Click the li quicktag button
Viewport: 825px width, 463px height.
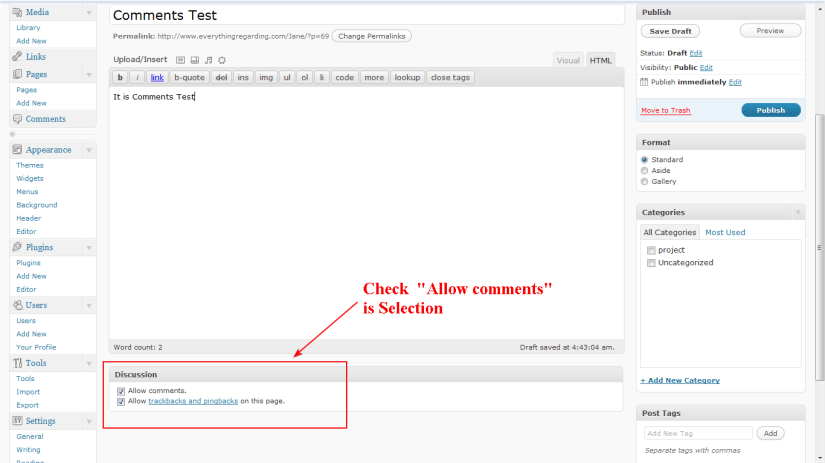coord(321,77)
